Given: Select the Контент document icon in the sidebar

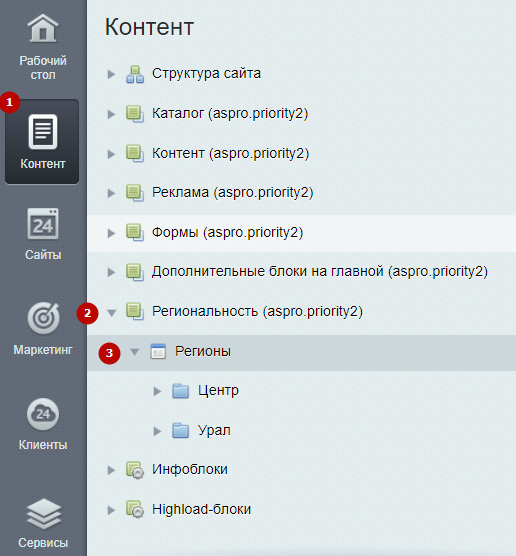Looking at the screenshot, I should coord(43,132).
